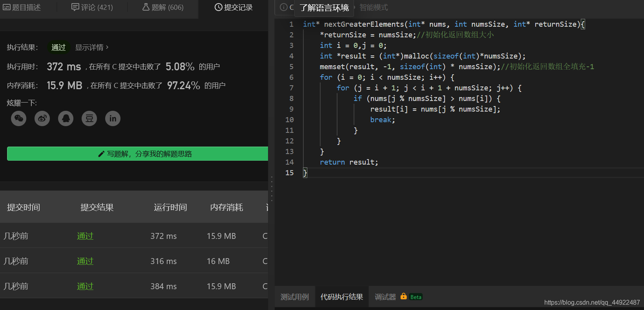Select the 提交记录 tab
Image resolution: width=644 pixels, height=310 pixels.
click(234, 7)
